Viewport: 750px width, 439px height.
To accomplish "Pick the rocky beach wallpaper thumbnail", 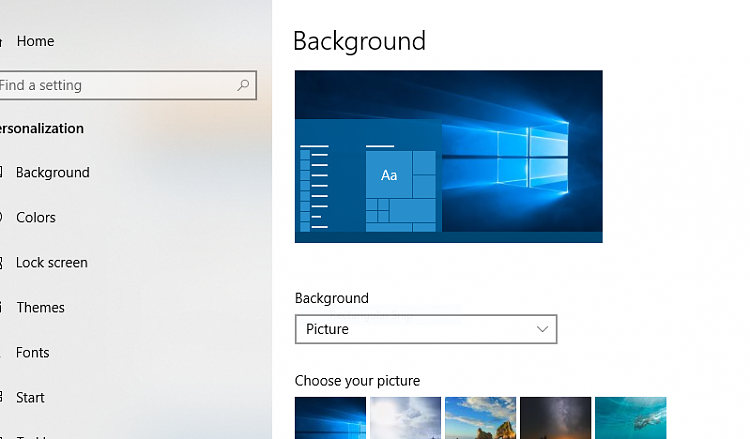I will (x=480, y=418).
